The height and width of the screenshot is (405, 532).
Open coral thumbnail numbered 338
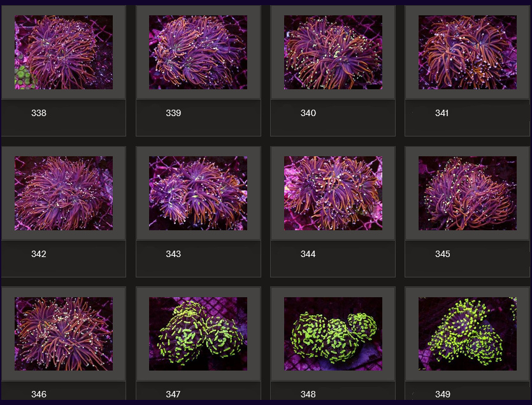64,52
